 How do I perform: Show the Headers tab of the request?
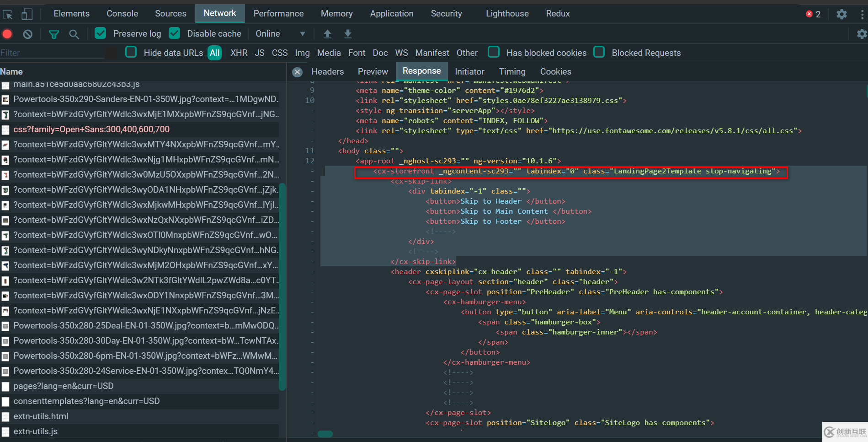[328, 72]
